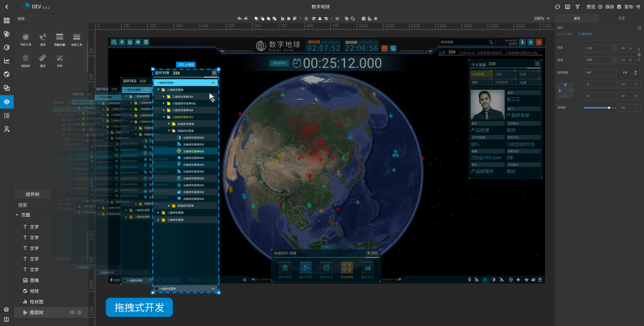Toggle the width-height aspect ratio lock

click(x=639, y=54)
